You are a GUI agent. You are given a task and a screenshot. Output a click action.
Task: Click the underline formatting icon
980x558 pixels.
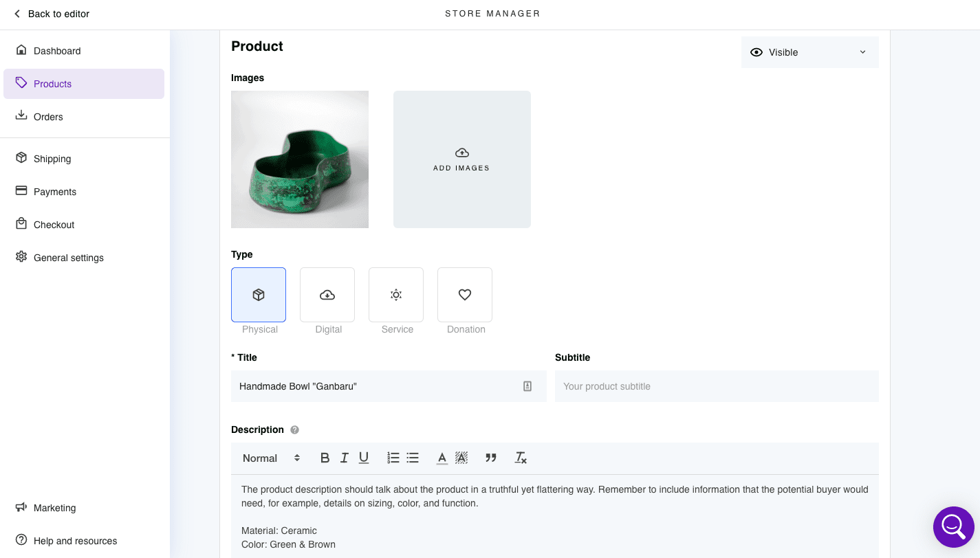coord(364,458)
